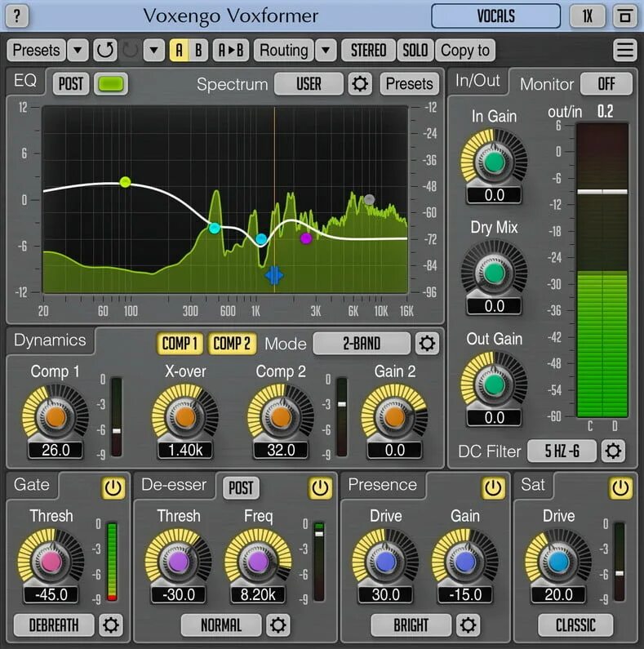The width and height of the screenshot is (644, 649).
Task: Open Monitor OFF selector
Action: click(606, 84)
